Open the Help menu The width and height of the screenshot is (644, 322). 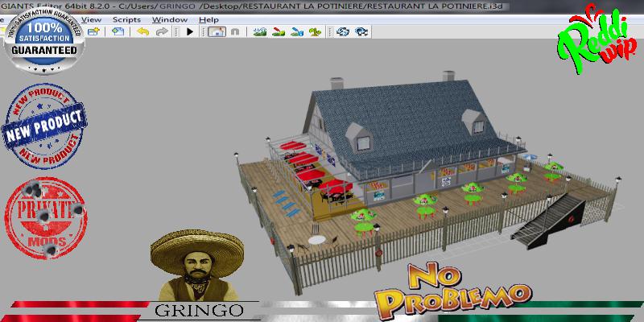pyautogui.click(x=208, y=19)
